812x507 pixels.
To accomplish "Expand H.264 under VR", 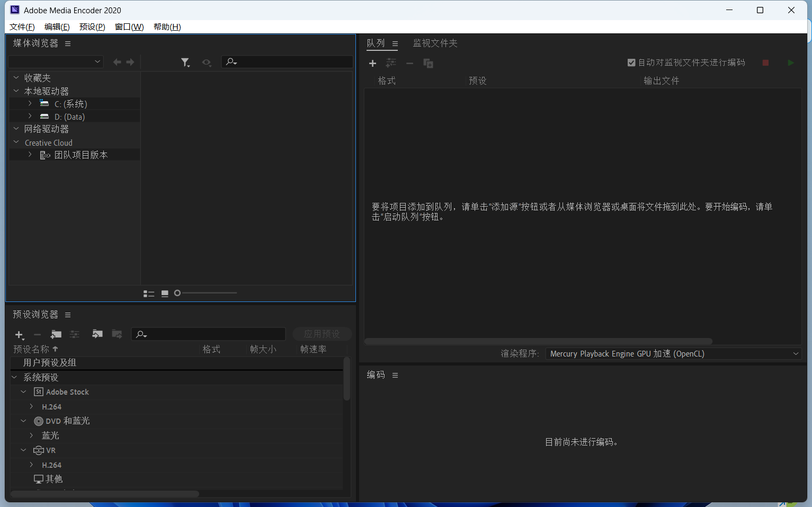I will [x=31, y=465].
